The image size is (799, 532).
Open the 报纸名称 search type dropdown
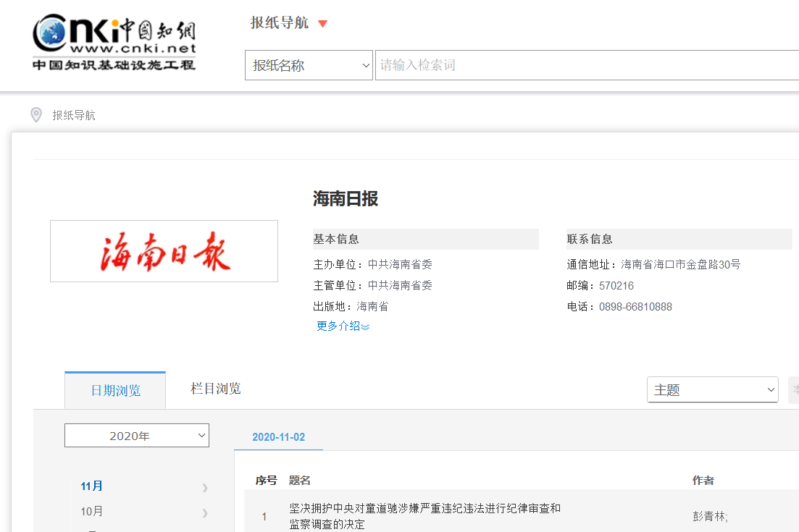(309, 65)
